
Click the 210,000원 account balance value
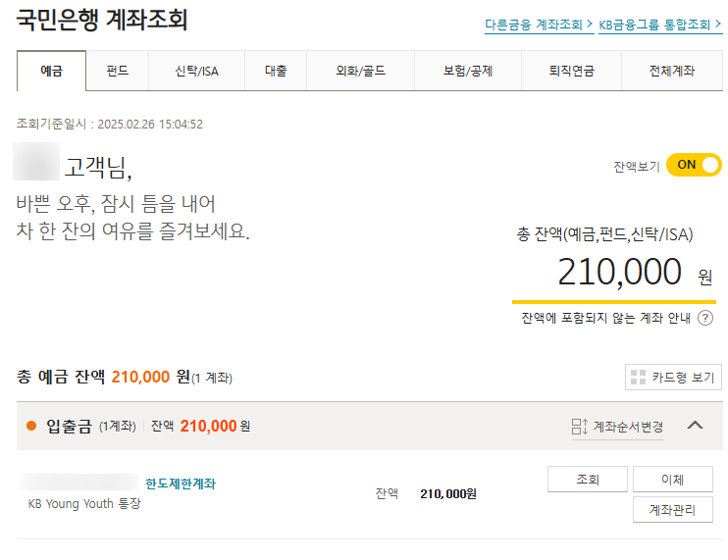click(x=448, y=493)
